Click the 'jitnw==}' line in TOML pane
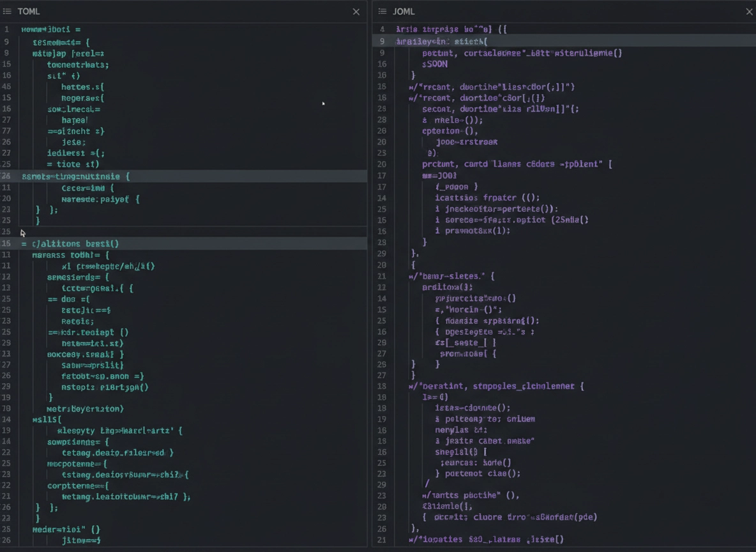The width and height of the screenshot is (756, 552). (x=81, y=540)
